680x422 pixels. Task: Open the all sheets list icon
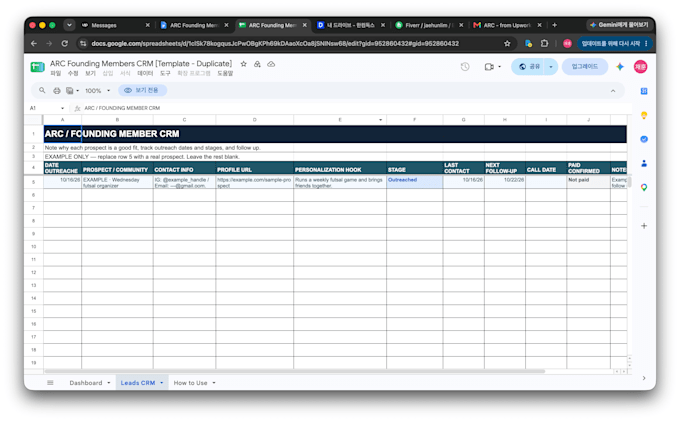click(50, 383)
